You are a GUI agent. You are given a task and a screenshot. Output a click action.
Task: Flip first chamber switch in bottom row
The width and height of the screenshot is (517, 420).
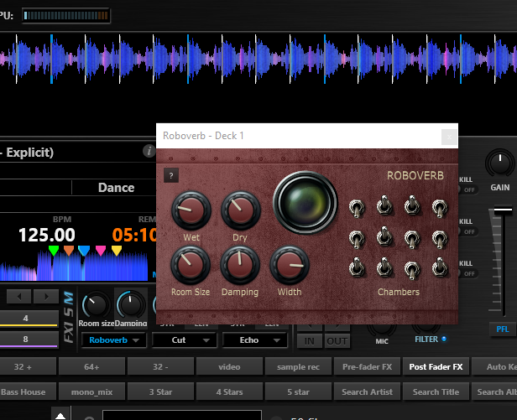(357, 266)
